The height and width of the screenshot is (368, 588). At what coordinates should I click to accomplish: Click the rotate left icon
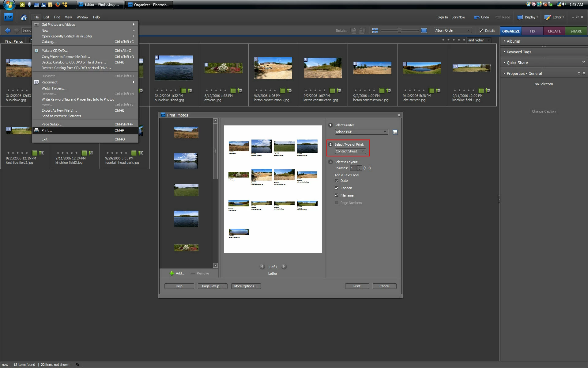353,30
